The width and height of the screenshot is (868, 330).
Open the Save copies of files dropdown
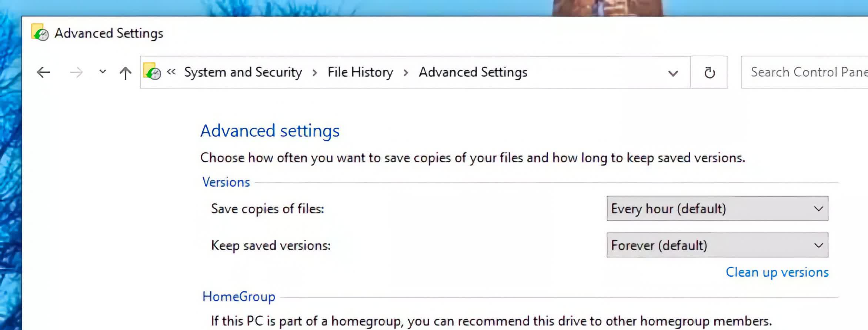click(x=717, y=209)
